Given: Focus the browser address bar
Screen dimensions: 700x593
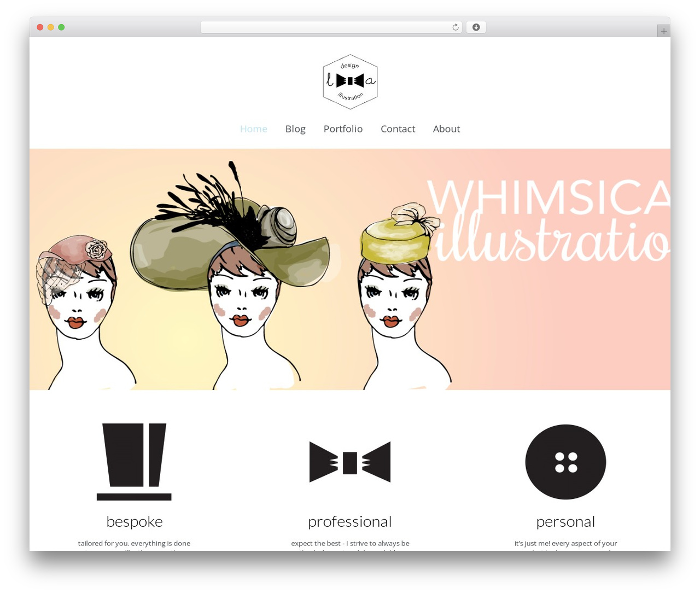Looking at the screenshot, I should click(x=331, y=27).
